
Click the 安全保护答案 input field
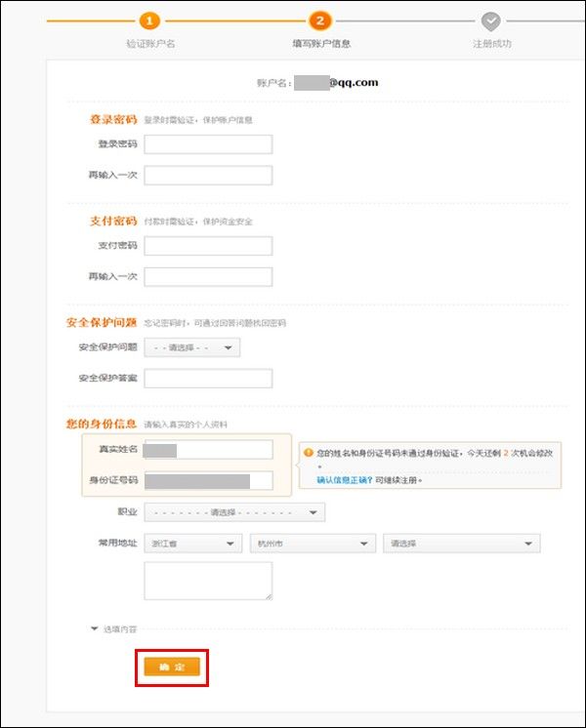pyautogui.click(x=208, y=379)
